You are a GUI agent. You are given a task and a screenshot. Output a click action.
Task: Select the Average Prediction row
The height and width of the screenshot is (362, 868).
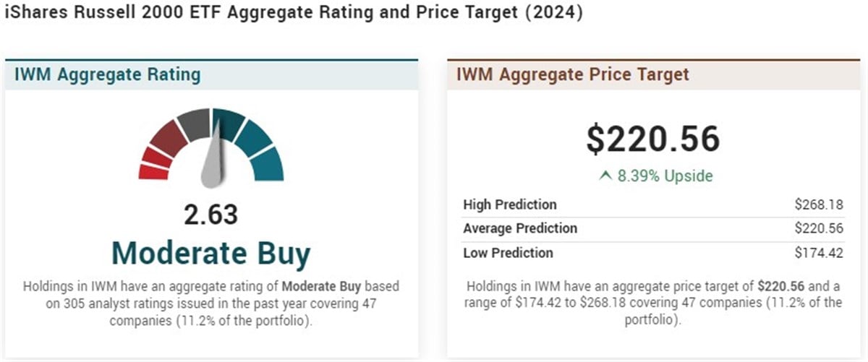[x=652, y=228]
